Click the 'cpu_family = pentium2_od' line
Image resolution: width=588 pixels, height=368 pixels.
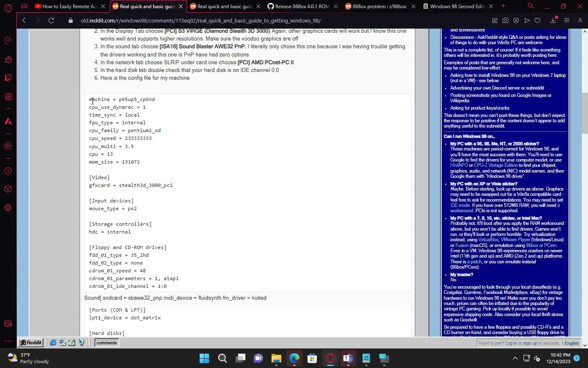click(x=125, y=130)
